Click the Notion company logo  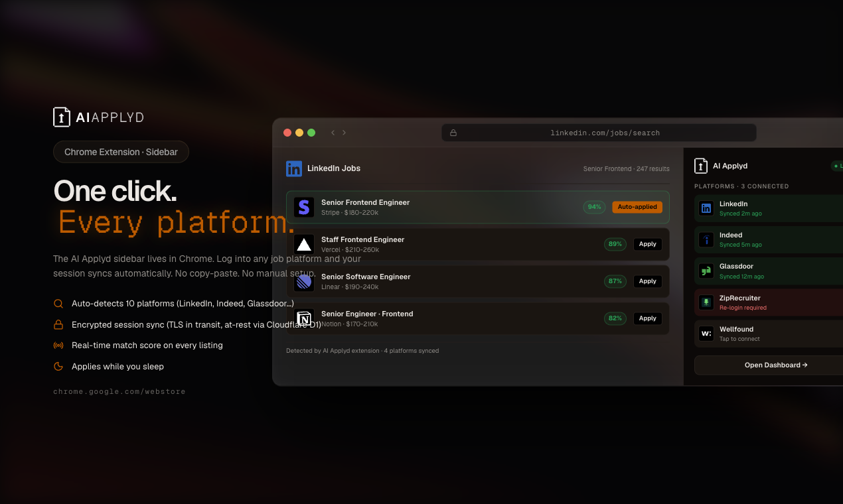pos(304,318)
